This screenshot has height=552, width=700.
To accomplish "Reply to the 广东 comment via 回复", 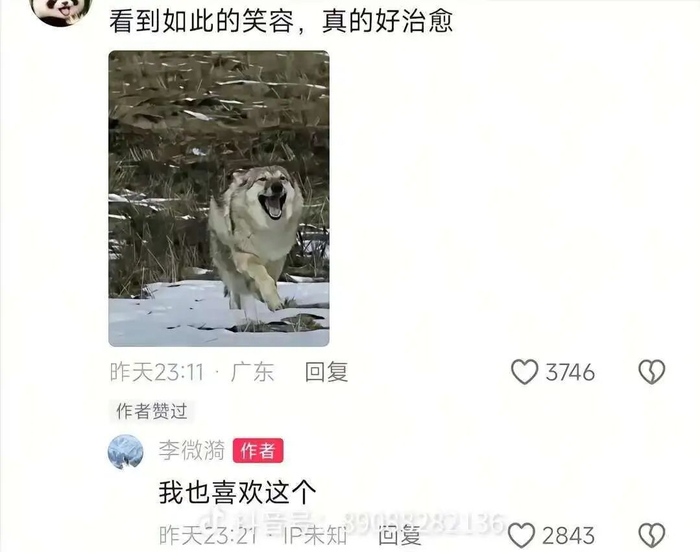I will [x=326, y=372].
